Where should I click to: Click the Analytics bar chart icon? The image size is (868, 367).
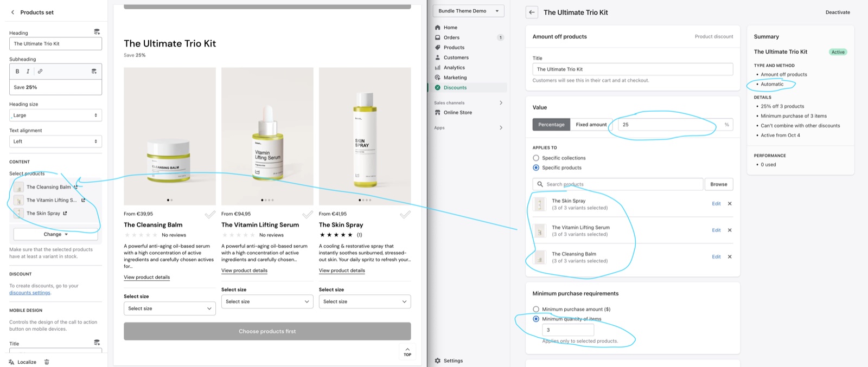(x=438, y=68)
